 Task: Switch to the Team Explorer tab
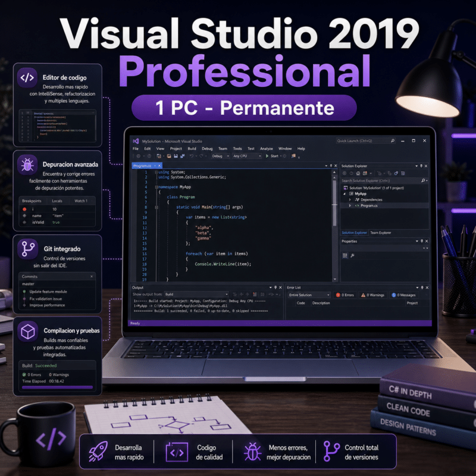coord(381,233)
